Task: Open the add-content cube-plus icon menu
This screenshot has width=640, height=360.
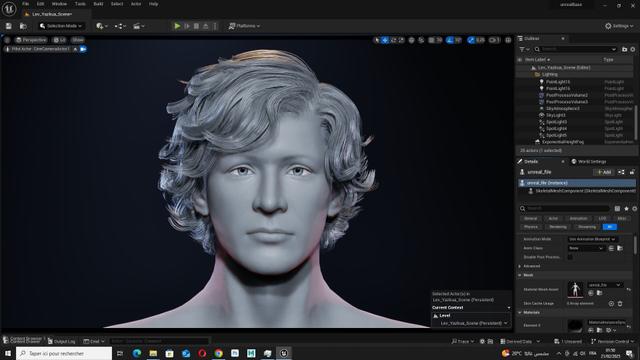Action: point(102,26)
